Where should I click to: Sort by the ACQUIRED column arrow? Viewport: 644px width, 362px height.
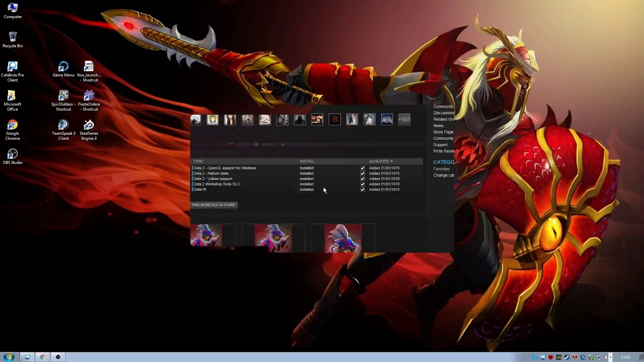[391, 161]
